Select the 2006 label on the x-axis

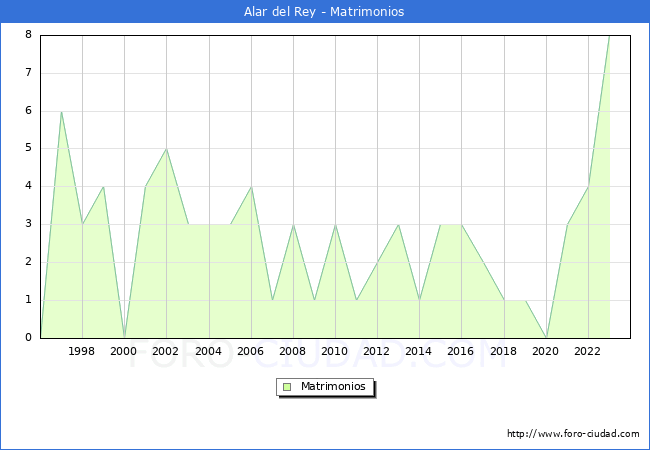pyautogui.click(x=250, y=351)
